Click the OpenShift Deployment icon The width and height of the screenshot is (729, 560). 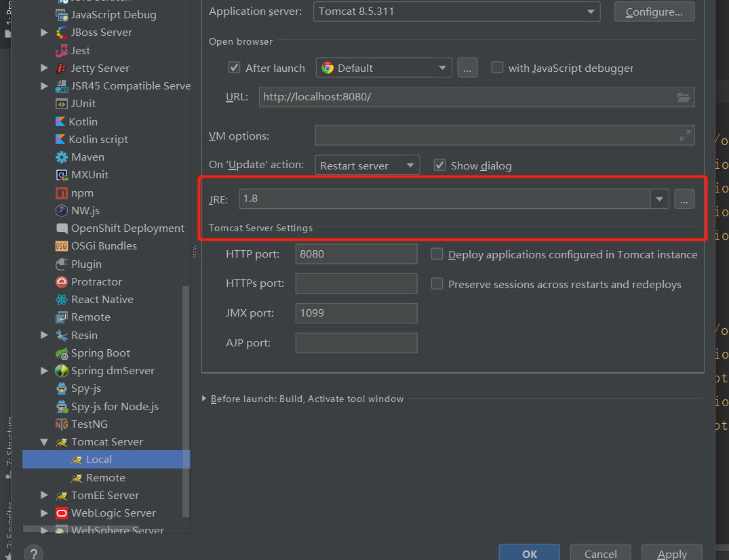tap(61, 228)
